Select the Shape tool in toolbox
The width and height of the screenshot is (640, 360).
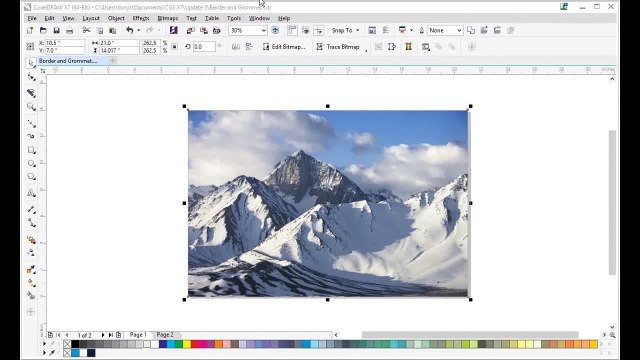(31, 77)
